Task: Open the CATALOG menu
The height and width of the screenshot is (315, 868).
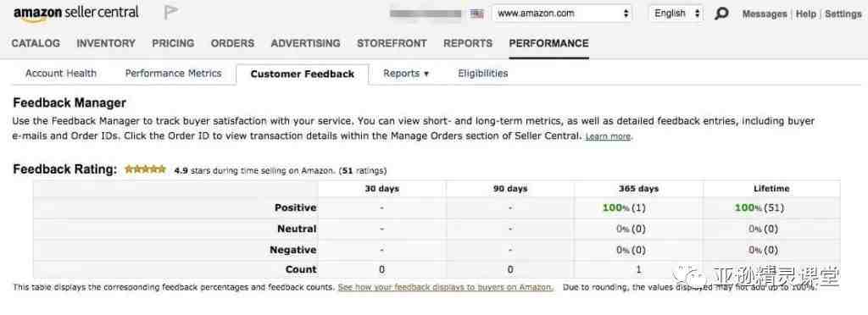Action: pos(36,43)
